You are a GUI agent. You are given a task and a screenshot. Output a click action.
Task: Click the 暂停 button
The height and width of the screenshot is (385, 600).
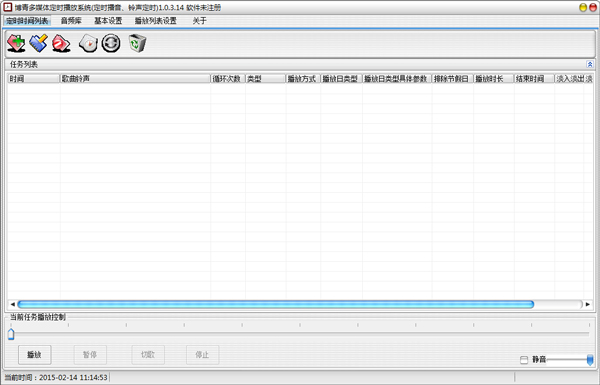coord(90,355)
